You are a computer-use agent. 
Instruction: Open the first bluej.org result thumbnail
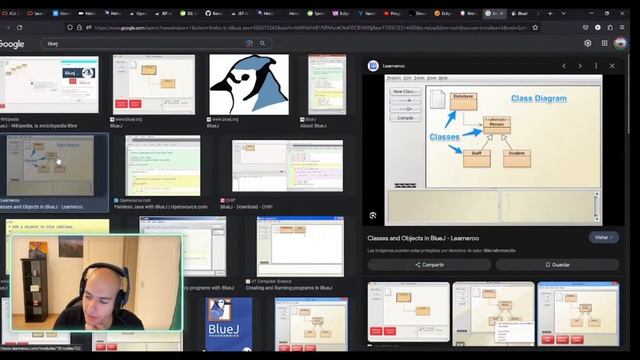154,84
